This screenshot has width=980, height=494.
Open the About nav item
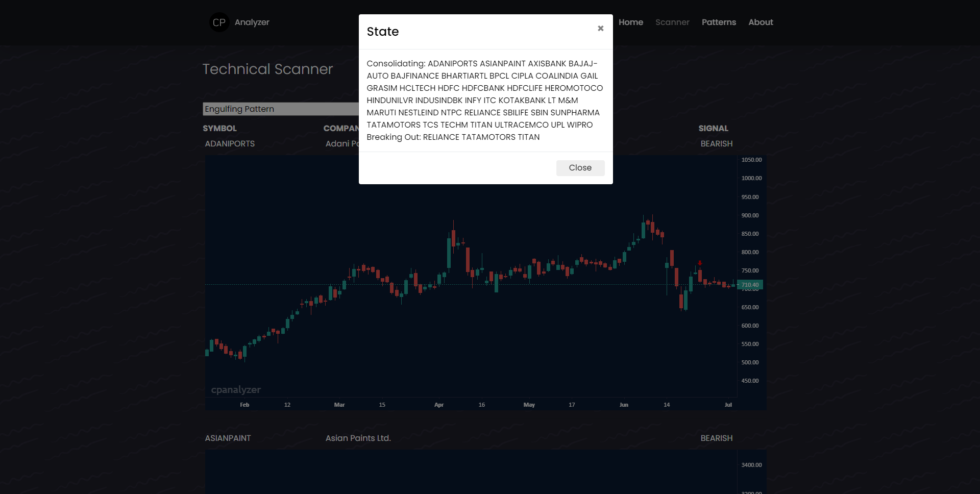[x=761, y=22]
